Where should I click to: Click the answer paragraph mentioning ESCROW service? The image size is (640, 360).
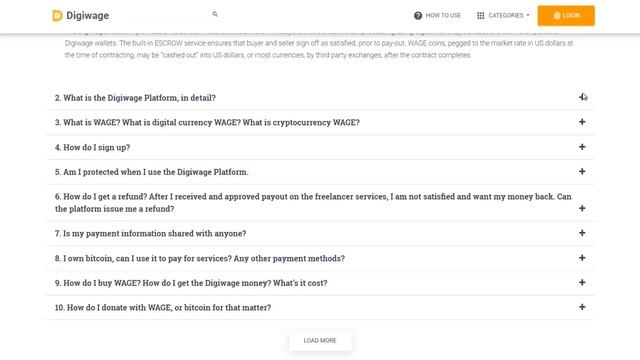[x=319, y=49]
